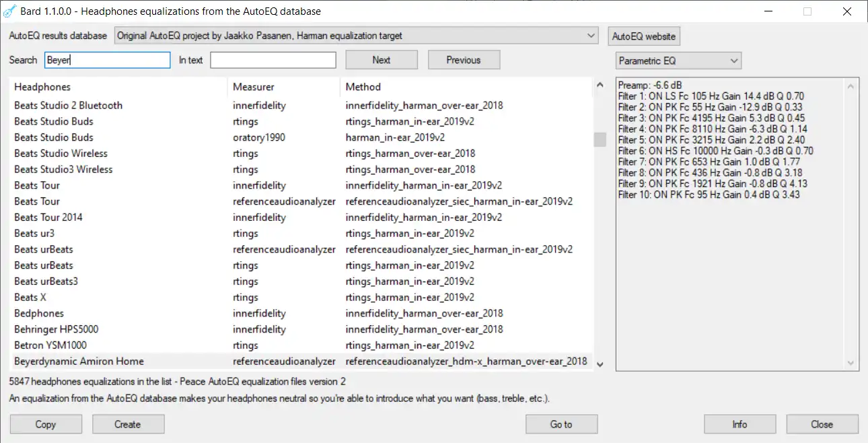Sort by the Measurer column header
This screenshot has width=868, height=443.
click(x=284, y=87)
